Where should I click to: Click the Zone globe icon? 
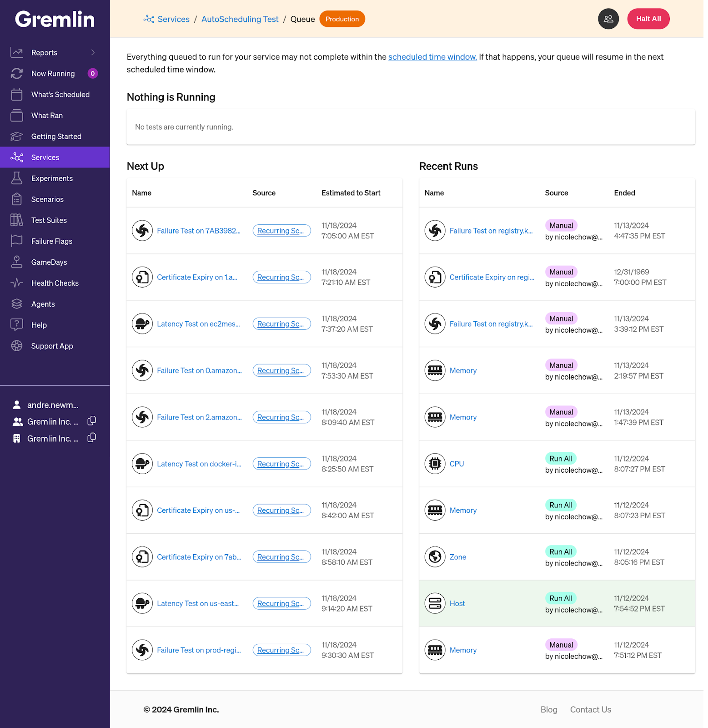pos(435,556)
